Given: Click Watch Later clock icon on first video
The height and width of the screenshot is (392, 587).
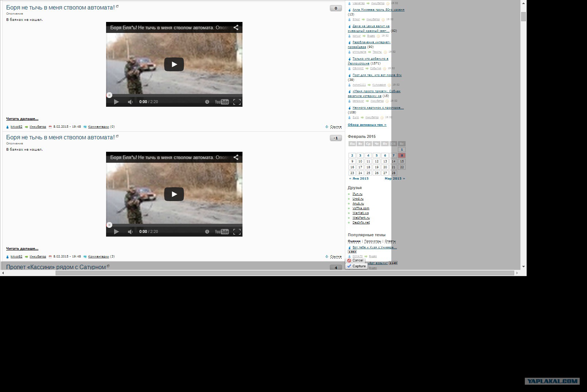Looking at the screenshot, I should pos(207,102).
